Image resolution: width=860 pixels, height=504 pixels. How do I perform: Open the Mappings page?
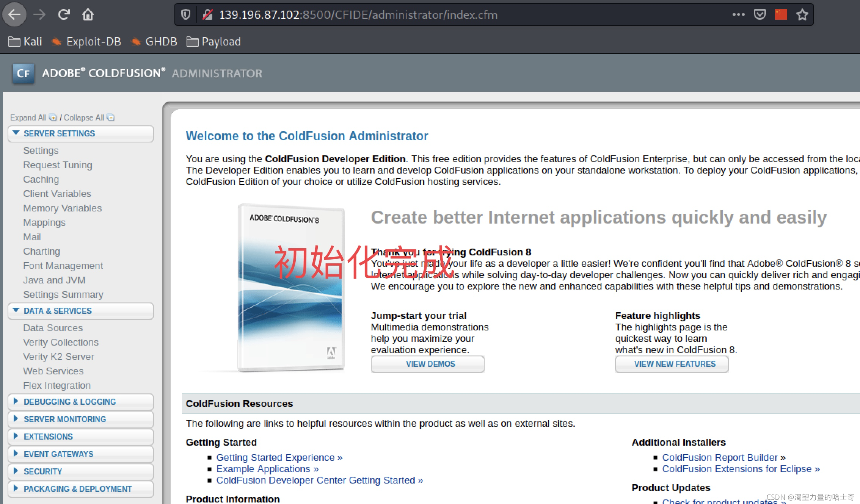click(44, 222)
